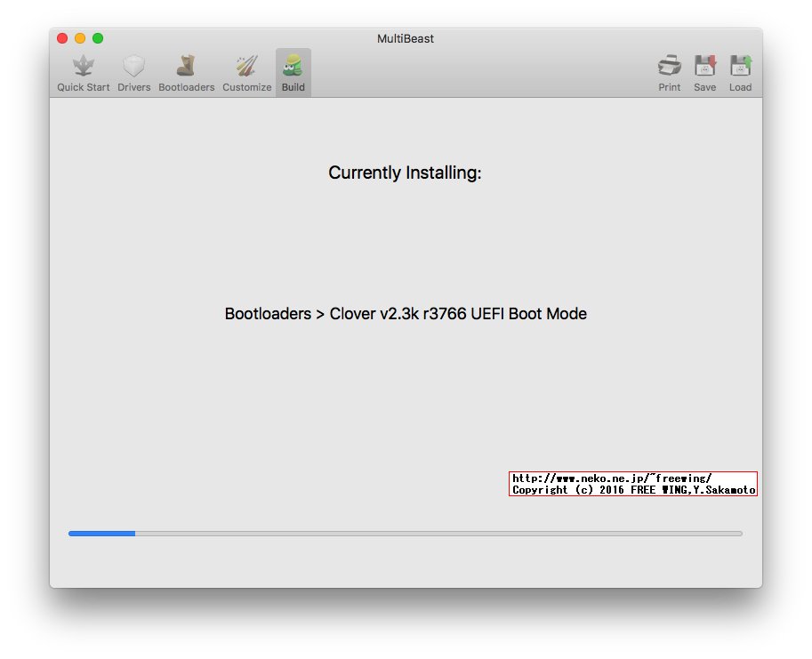Screen dimensions: 812x659
Task: Click the installation progress bar
Action: [x=406, y=534]
